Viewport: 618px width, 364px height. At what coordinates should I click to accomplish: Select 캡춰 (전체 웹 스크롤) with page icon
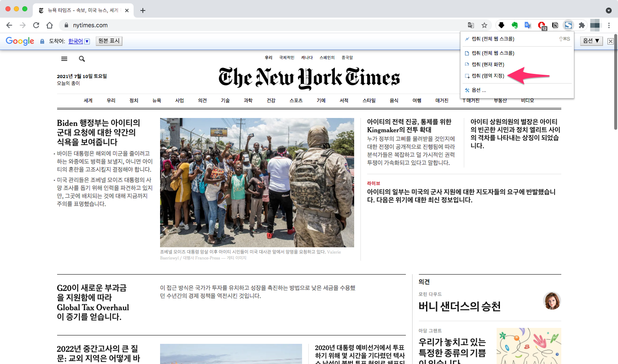click(517, 53)
